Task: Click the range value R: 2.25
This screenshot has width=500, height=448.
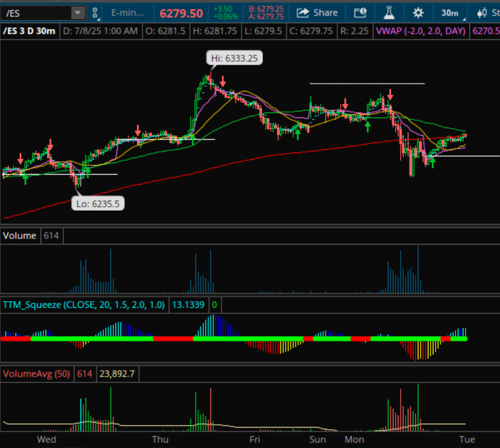Action: tap(354, 31)
